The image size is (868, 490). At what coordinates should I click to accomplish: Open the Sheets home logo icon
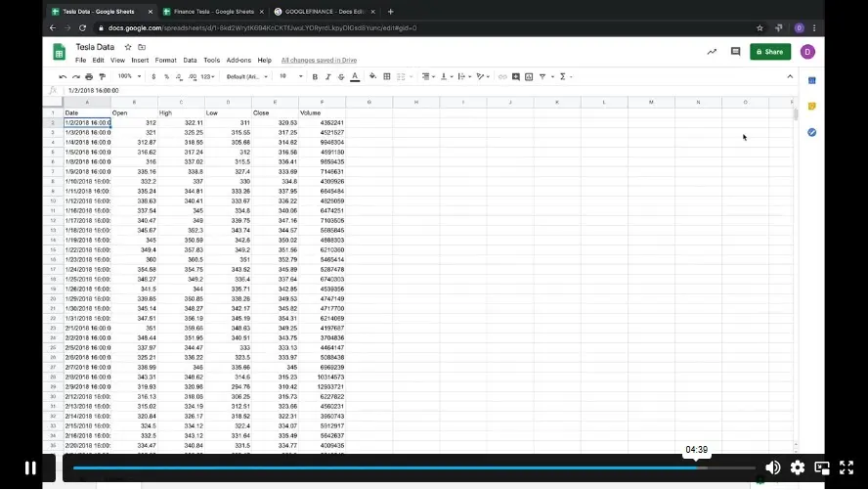[x=60, y=52]
